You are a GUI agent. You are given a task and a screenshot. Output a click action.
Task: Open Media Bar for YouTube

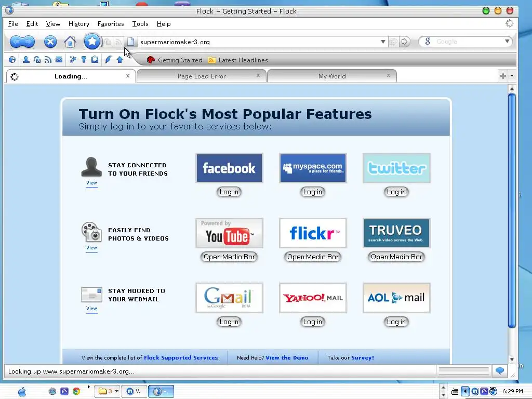229,257
